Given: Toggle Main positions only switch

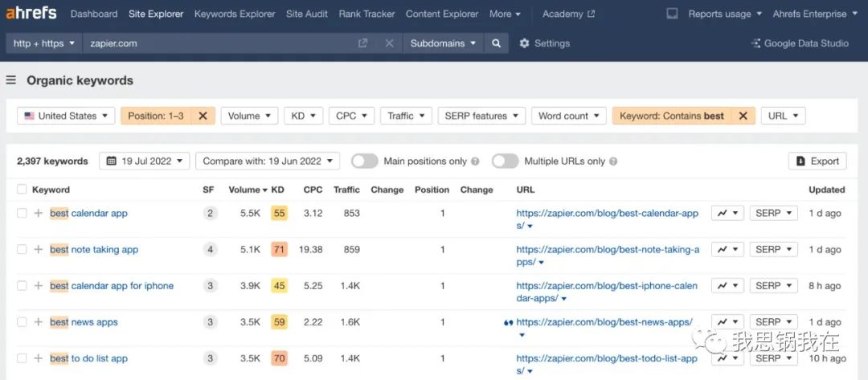Looking at the screenshot, I should [365, 161].
